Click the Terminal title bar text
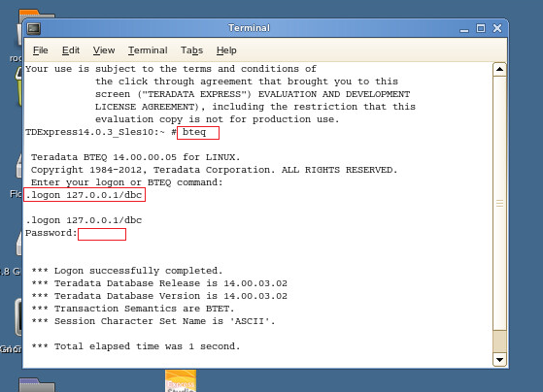543x392 pixels. pyautogui.click(x=249, y=28)
